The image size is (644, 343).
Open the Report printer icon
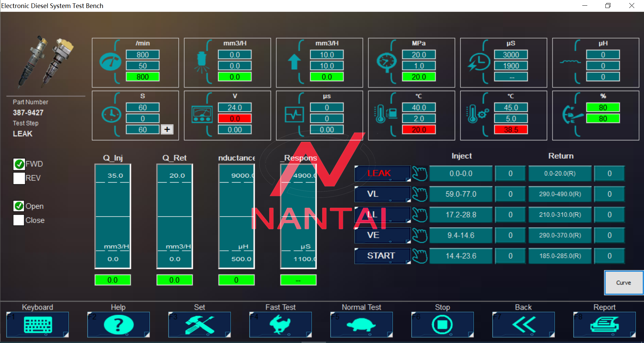pyautogui.click(x=604, y=324)
